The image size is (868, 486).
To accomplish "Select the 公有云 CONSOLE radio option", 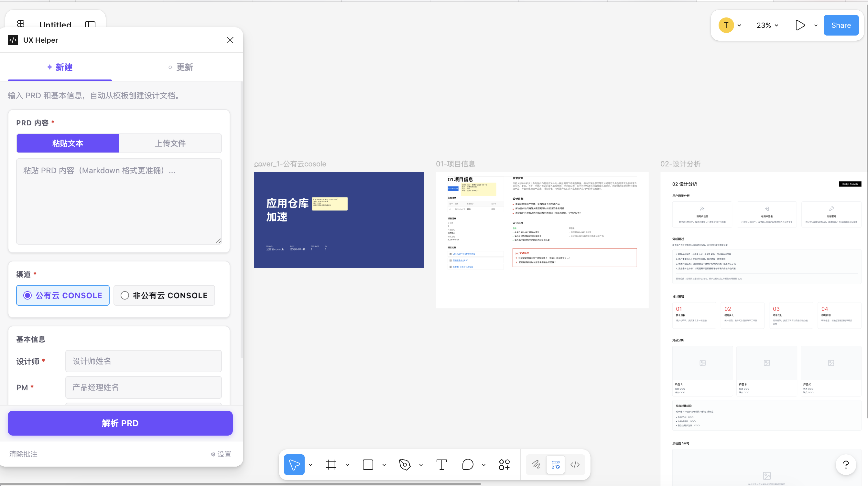I will click(63, 295).
